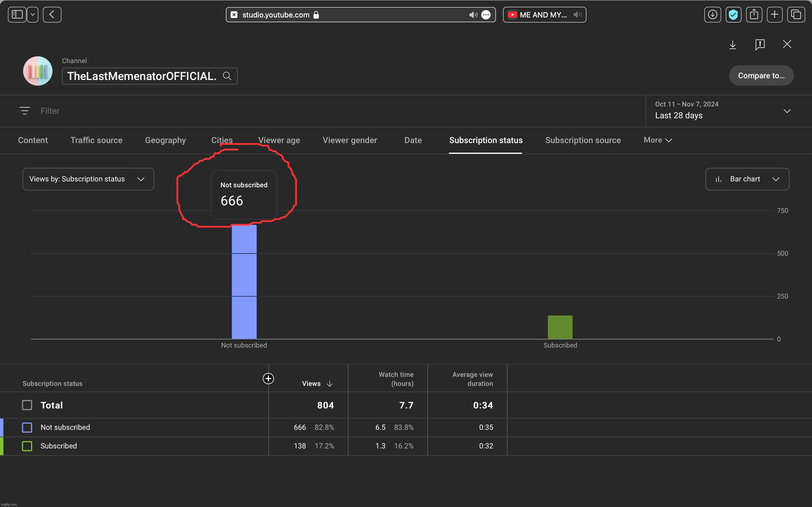The image size is (812, 507).
Task: Click the browser share icon
Action: [754, 14]
